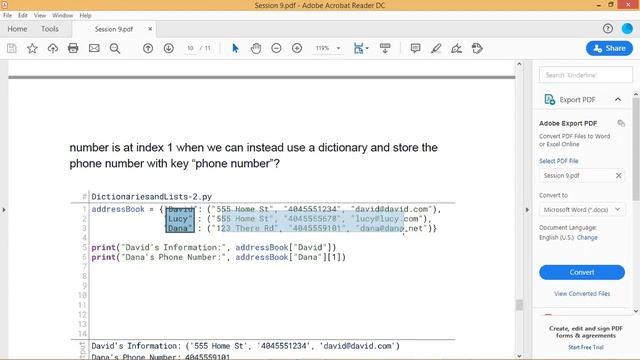Viewport: 640px width, 360px height.
Task: Open the Window menu
Action: tap(62, 16)
